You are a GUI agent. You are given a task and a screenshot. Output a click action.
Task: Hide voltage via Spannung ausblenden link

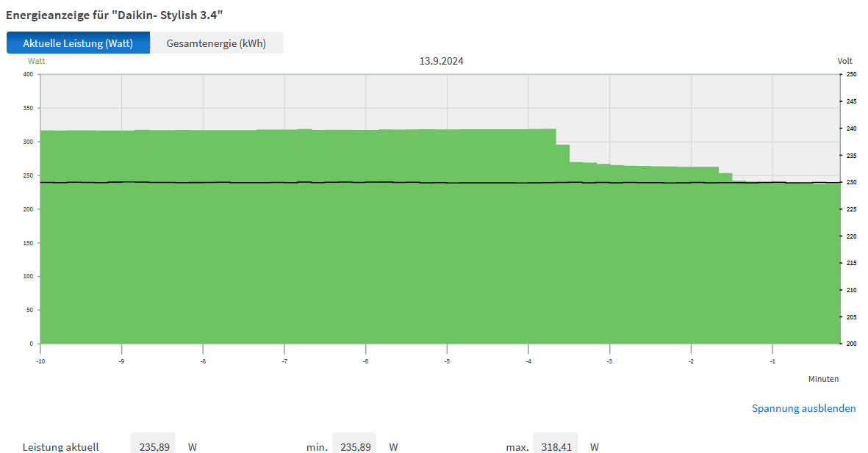tap(803, 408)
